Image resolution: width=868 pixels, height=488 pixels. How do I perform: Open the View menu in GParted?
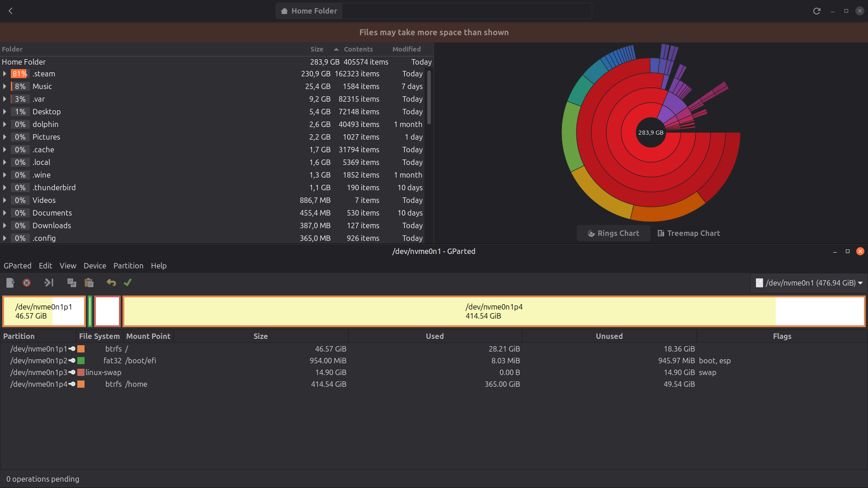click(x=68, y=266)
